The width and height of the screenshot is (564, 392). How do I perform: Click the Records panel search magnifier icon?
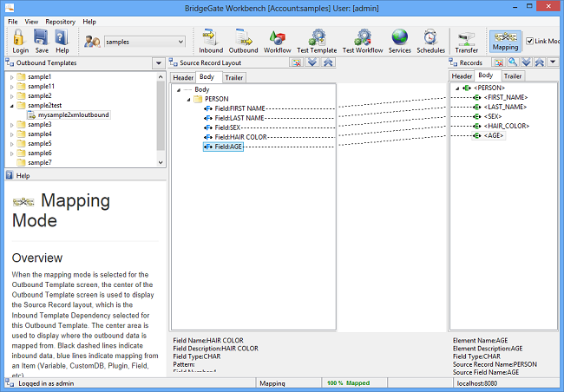(513, 62)
